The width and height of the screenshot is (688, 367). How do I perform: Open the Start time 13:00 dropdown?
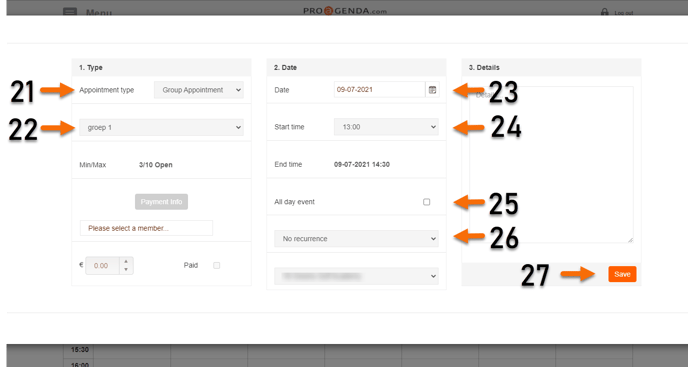(386, 127)
